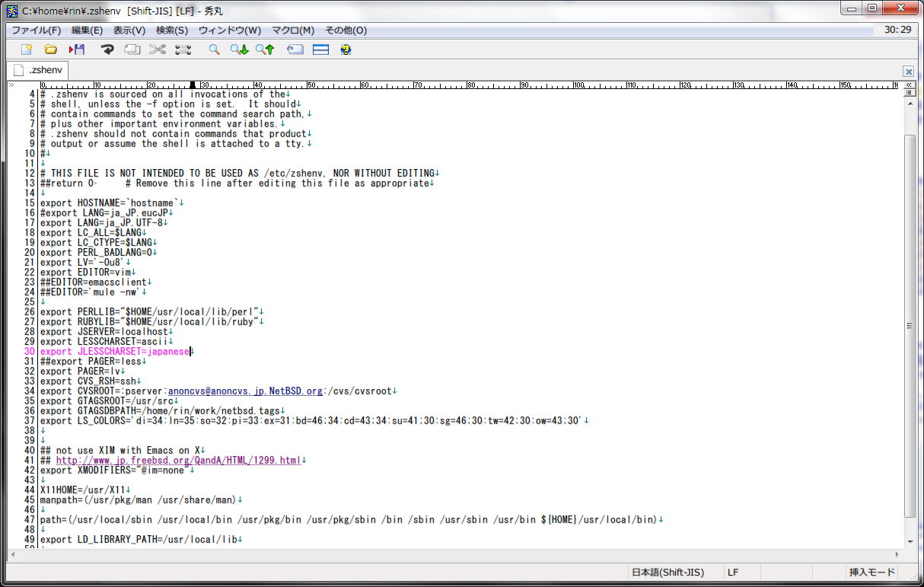Click the horizontal scrollbar right arrow
The image size is (924, 587).
pos(897,554)
